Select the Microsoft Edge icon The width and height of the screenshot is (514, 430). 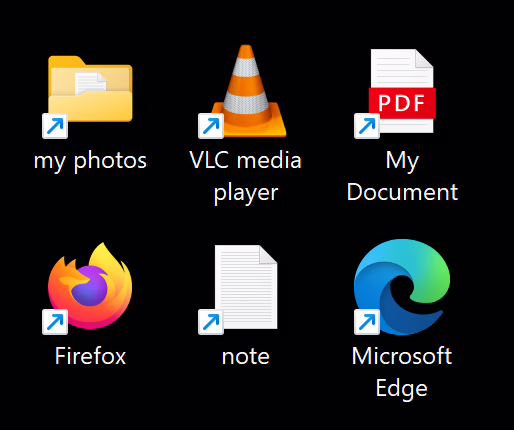click(402, 287)
